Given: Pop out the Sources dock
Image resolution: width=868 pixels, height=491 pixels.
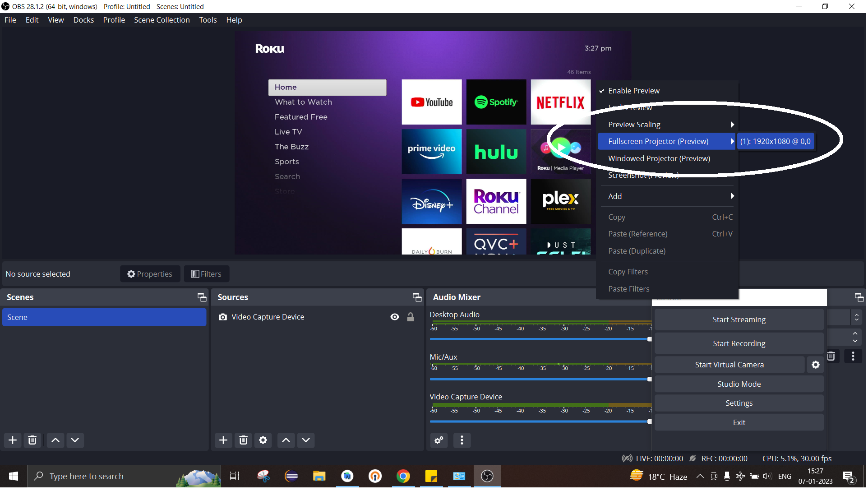Looking at the screenshot, I should [418, 298].
